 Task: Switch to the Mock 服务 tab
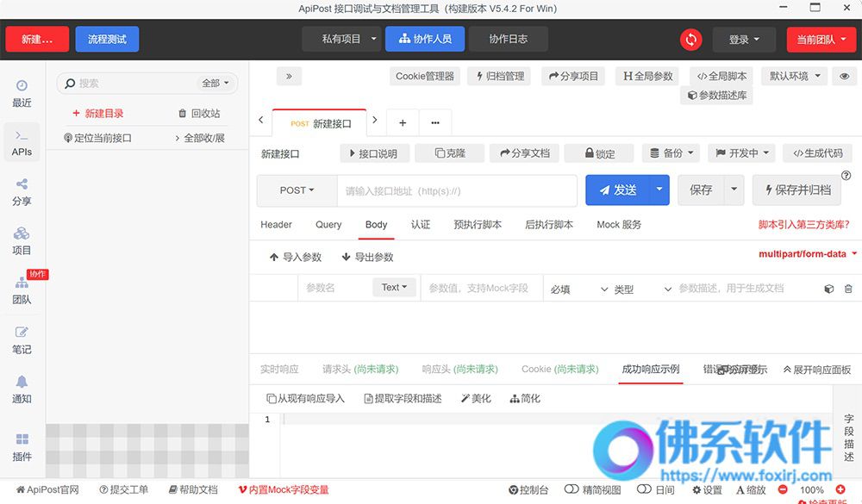pos(619,224)
